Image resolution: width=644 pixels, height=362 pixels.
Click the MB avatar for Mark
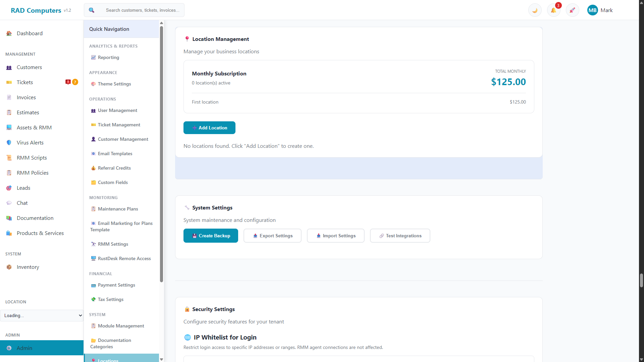click(592, 10)
